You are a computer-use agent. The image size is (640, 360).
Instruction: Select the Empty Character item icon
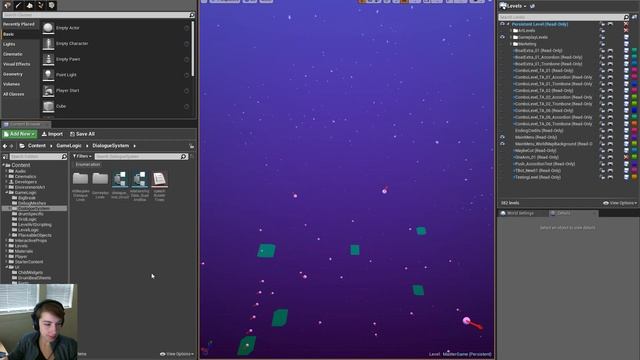pos(48,43)
